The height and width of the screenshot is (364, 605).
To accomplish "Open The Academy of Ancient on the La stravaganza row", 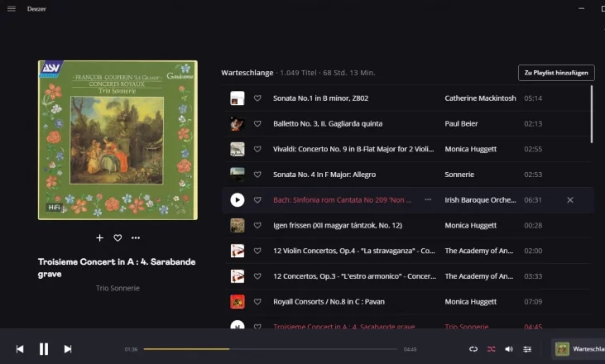I will click(x=479, y=251).
